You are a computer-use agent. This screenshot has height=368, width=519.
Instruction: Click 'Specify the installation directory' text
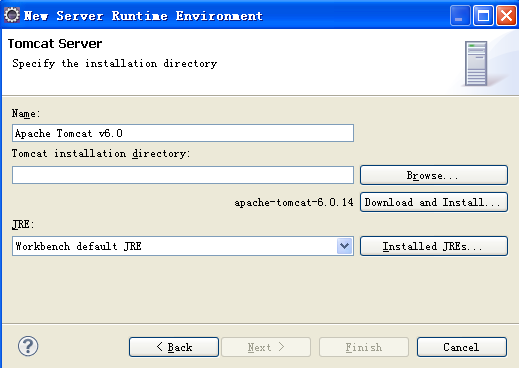click(115, 63)
